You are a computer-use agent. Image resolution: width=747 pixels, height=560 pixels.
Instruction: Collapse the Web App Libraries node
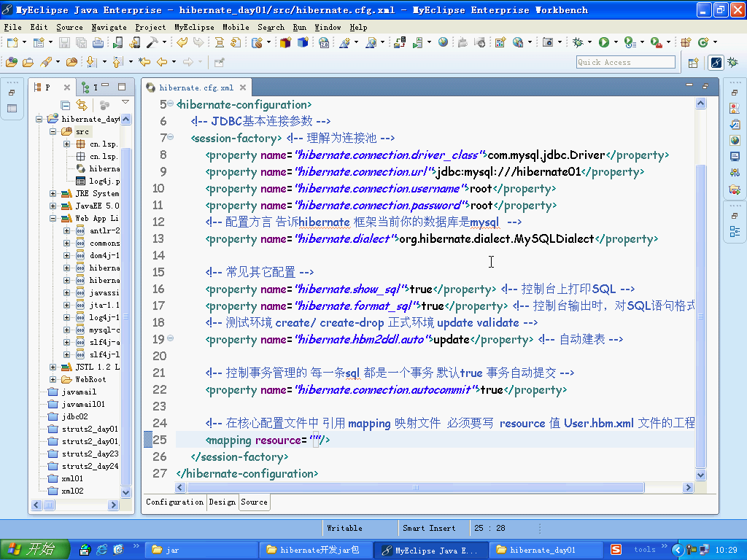pos(53,218)
